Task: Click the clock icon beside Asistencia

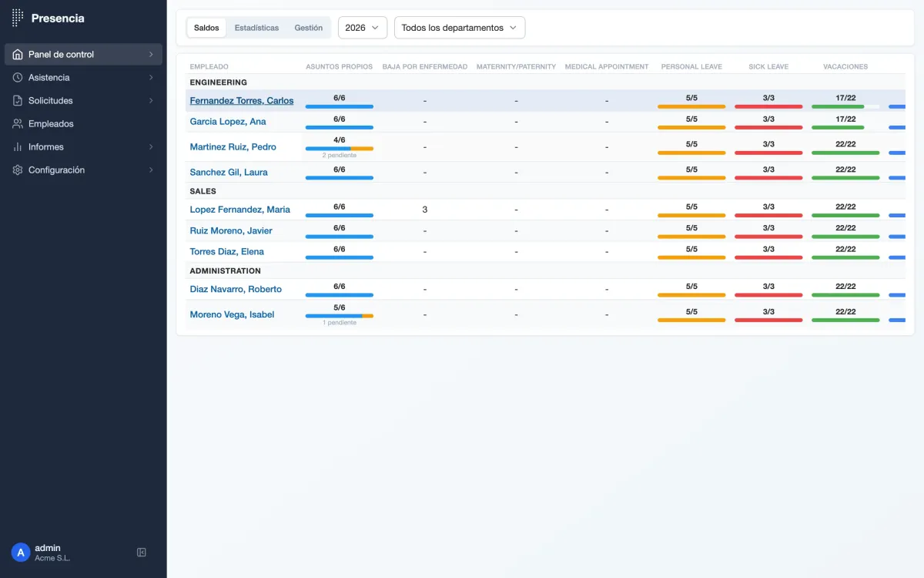Action: (x=18, y=78)
